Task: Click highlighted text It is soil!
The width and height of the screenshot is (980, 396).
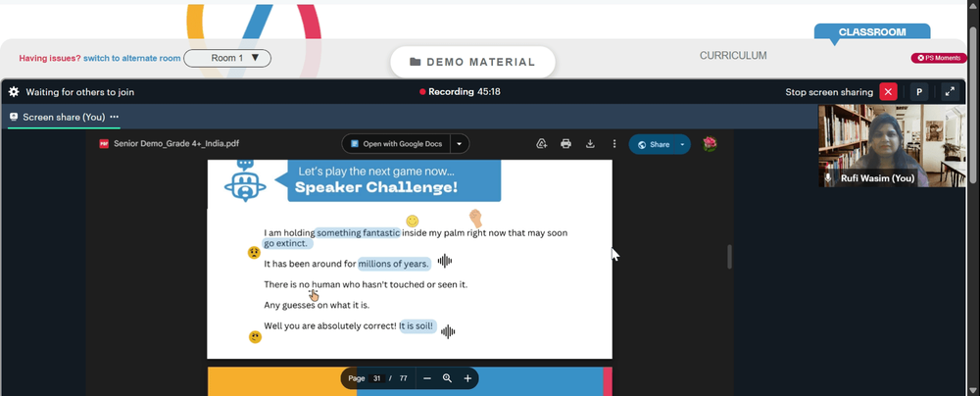Action: pyautogui.click(x=417, y=326)
